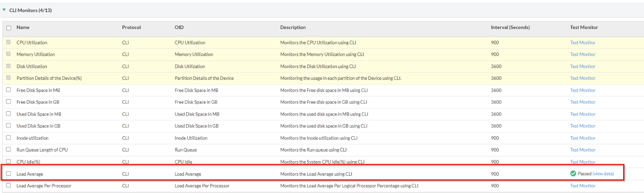
Task: Check Load Average Per Processor checkbox
Action: (8, 185)
